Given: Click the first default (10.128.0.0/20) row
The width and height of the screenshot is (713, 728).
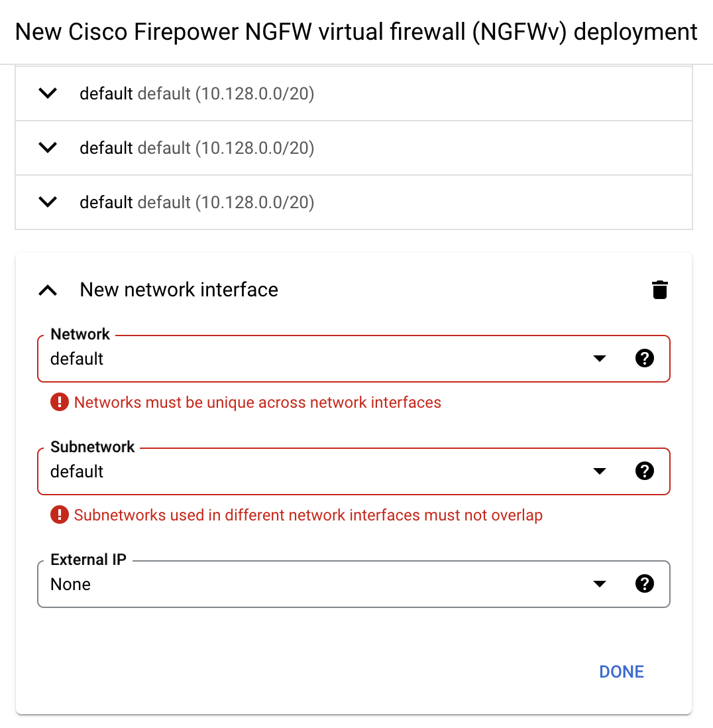Looking at the screenshot, I should click(353, 93).
